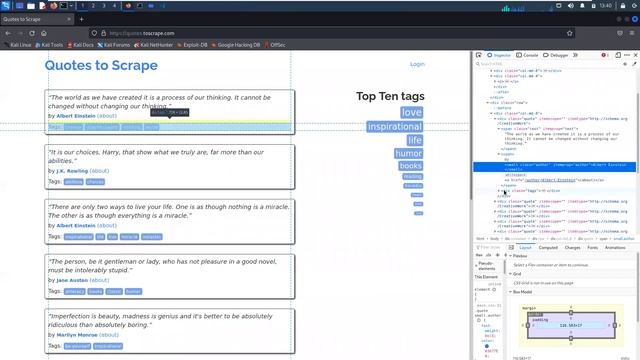Switch to the Console tab
The width and height of the screenshot is (640, 360).
point(527,55)
